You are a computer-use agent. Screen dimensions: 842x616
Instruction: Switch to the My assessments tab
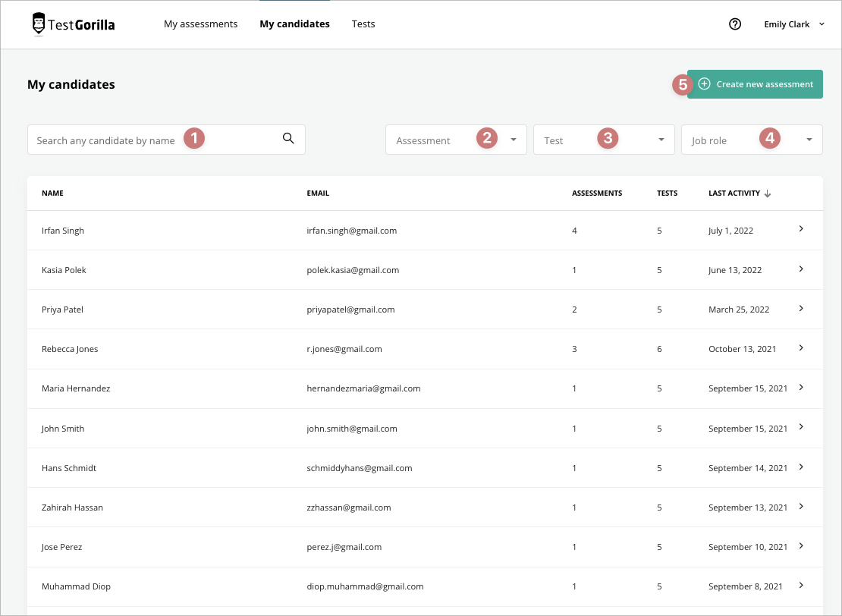(x=200, y=24)
